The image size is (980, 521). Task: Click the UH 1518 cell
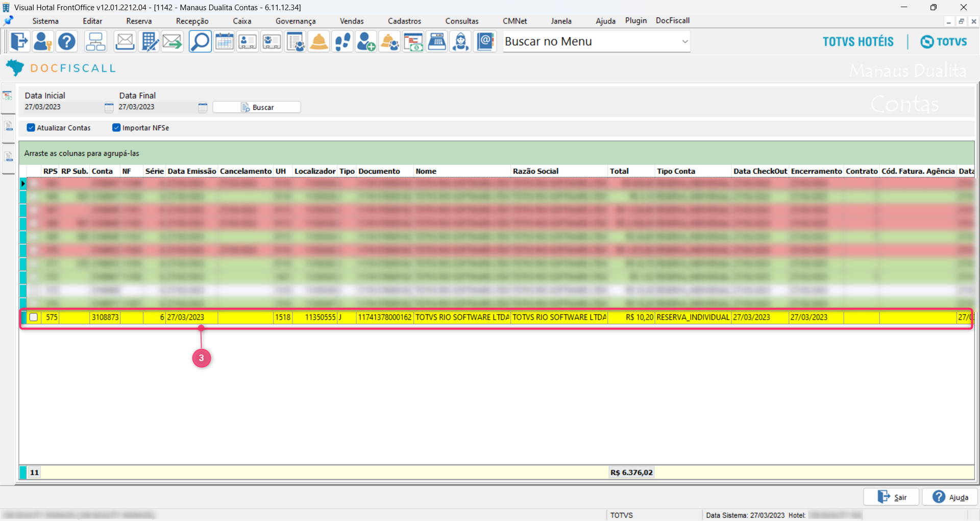283,317
